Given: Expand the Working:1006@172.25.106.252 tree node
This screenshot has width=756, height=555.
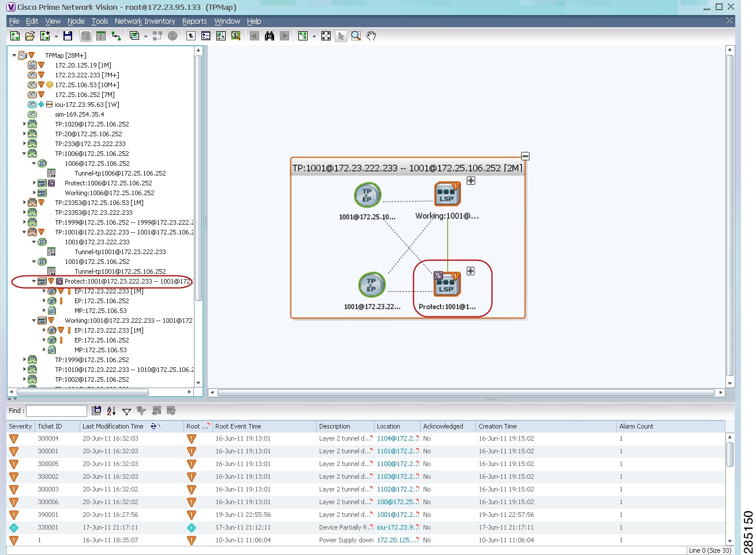Looking at the screenshot, I should tap(34, 193).
